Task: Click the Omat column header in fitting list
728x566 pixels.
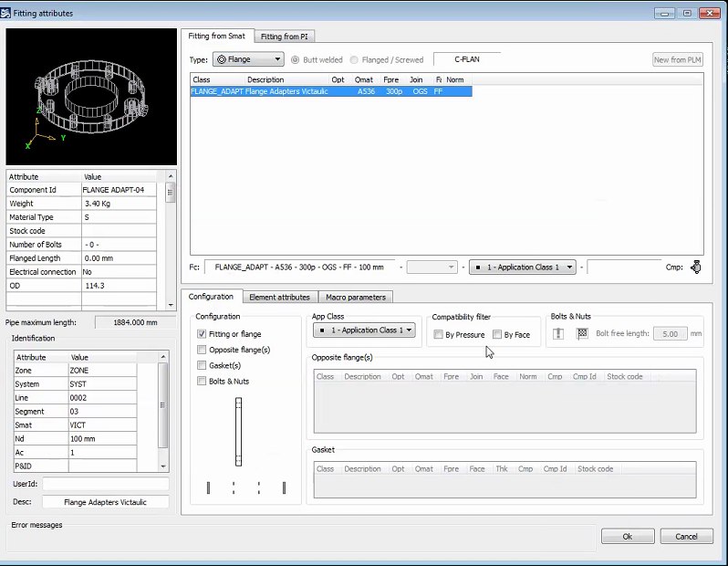Action: tap(363, 79)
